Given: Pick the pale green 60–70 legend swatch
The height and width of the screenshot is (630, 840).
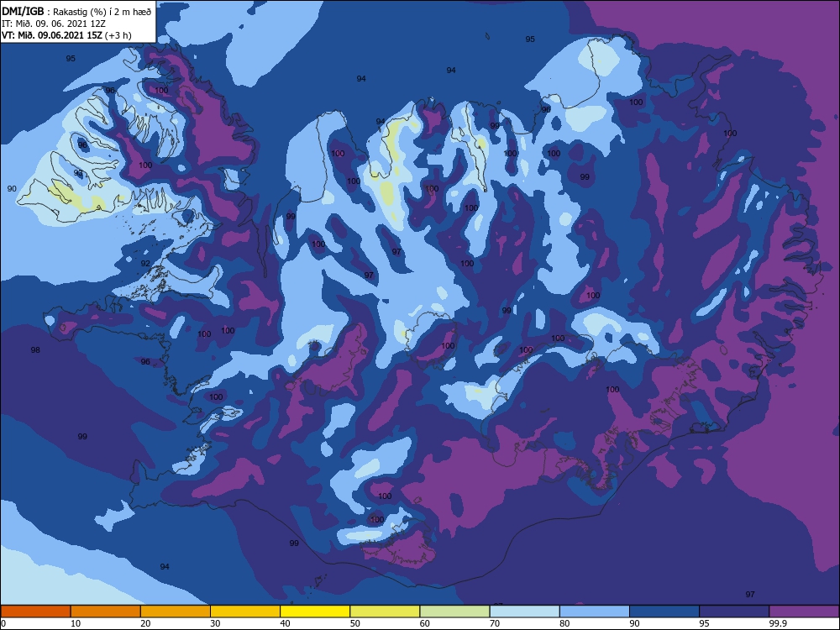Looking at the screenshot, I should [454, 612].
